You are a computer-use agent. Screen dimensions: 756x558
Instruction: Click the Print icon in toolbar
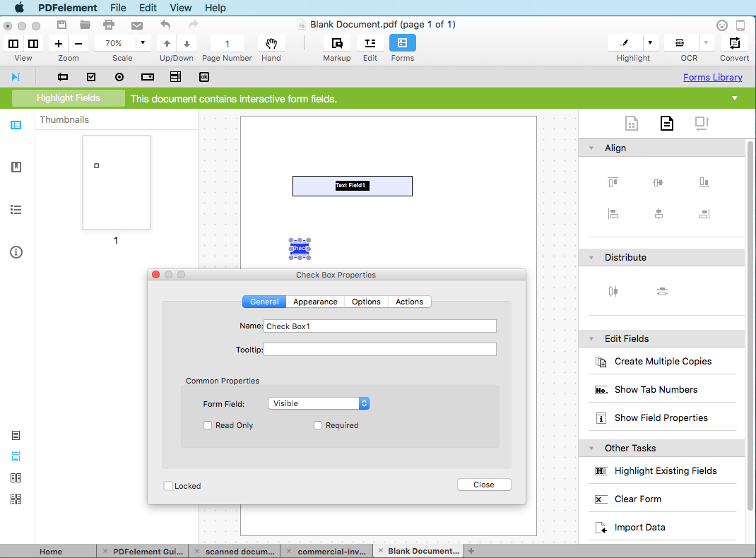pyautogui.click(x=109, y=25)
